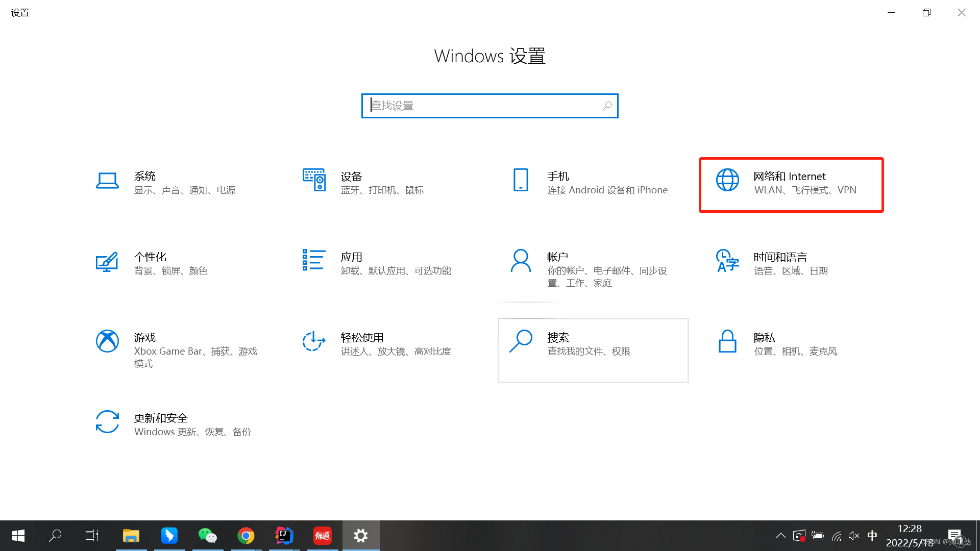Click the Apps (应用) list icon
Screen dimensions: 980x551
pyautogui.click(x=314, y=260)
